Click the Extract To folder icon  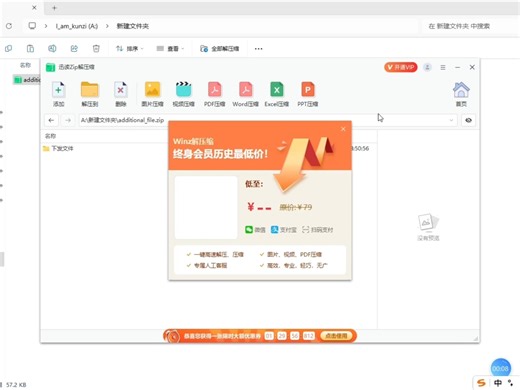pos(90,94)
